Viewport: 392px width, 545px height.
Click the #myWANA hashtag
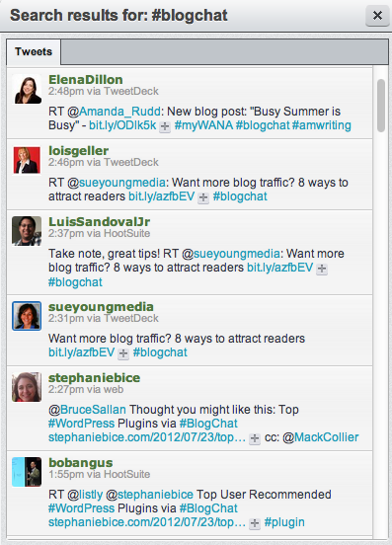tap(203, 125)
